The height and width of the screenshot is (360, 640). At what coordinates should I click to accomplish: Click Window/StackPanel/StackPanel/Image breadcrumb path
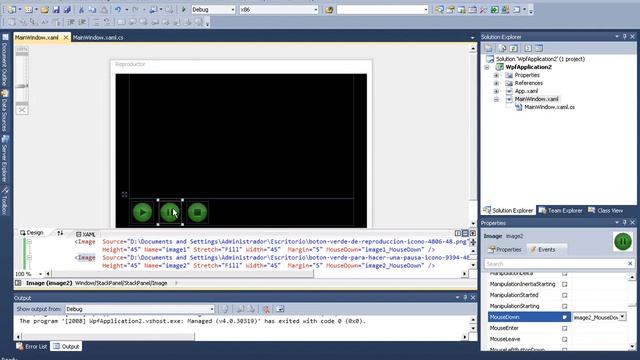(121, 283)
